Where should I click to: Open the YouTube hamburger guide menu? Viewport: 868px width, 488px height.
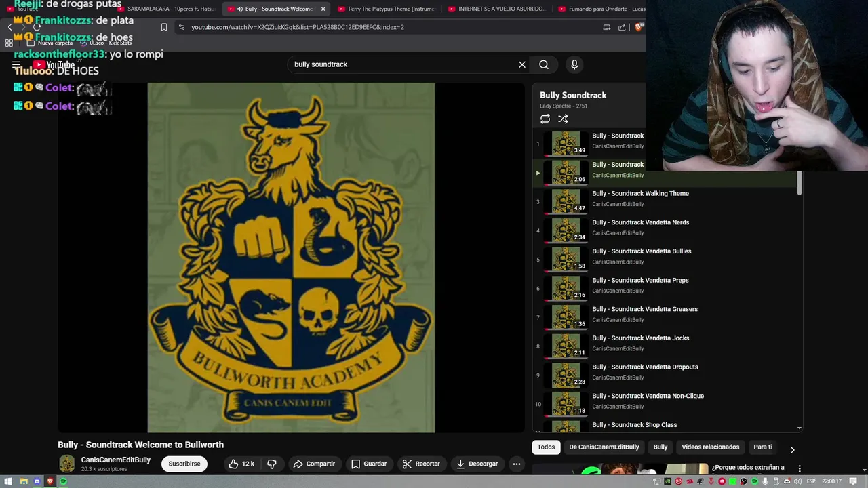(x=16, y=65)
